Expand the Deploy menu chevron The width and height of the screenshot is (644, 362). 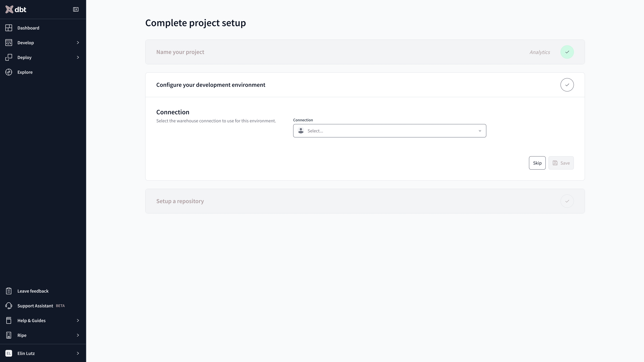(x=78, y=57)
